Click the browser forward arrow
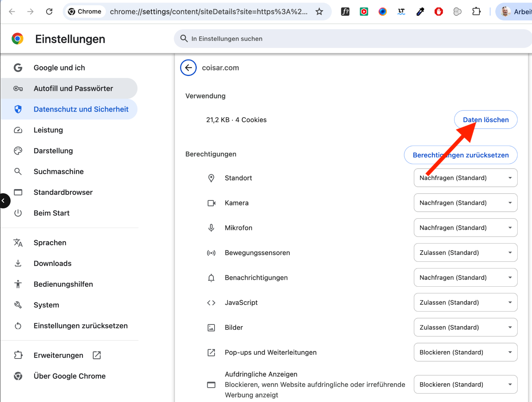Viewport: 532px width, 402px height. 31,12
